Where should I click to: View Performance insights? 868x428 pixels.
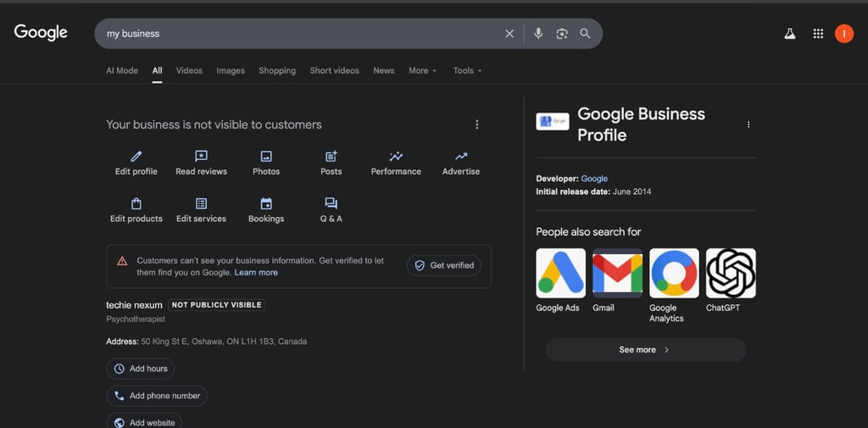coord(396,163)
